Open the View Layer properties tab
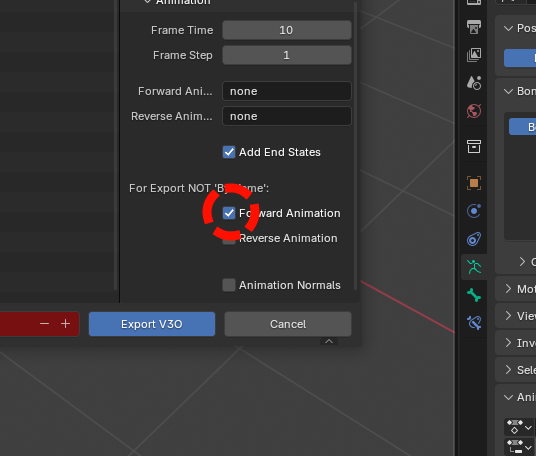 click(474, 55)
